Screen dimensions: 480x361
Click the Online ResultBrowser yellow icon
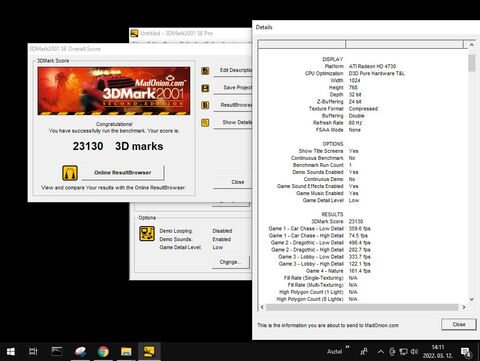70,173
